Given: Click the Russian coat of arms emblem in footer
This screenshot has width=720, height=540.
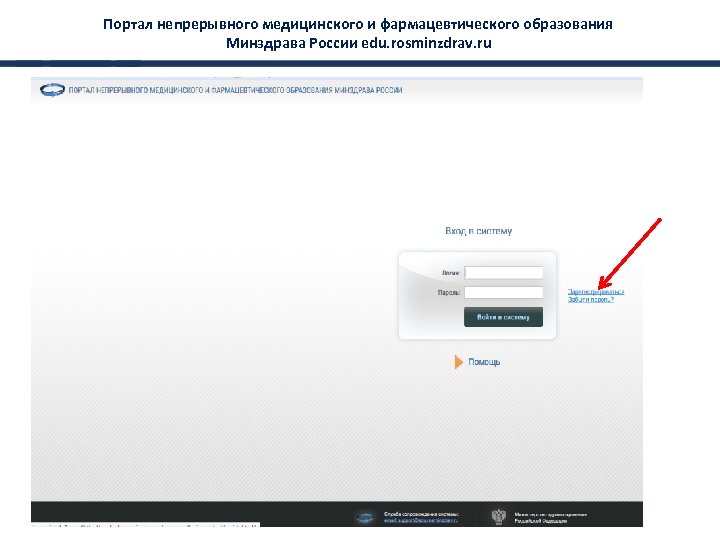Looking at the screenshot, I should pyautogui.click(x=499, y=517).
